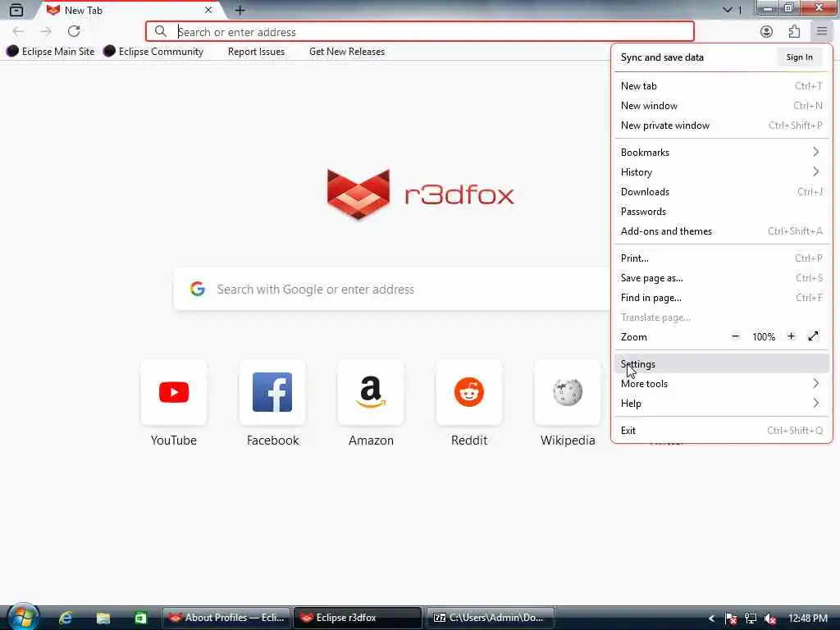The width and height of the screenshot is (840, 630).
Task: Open the account profile icon
Action: [x=767, y=32]
